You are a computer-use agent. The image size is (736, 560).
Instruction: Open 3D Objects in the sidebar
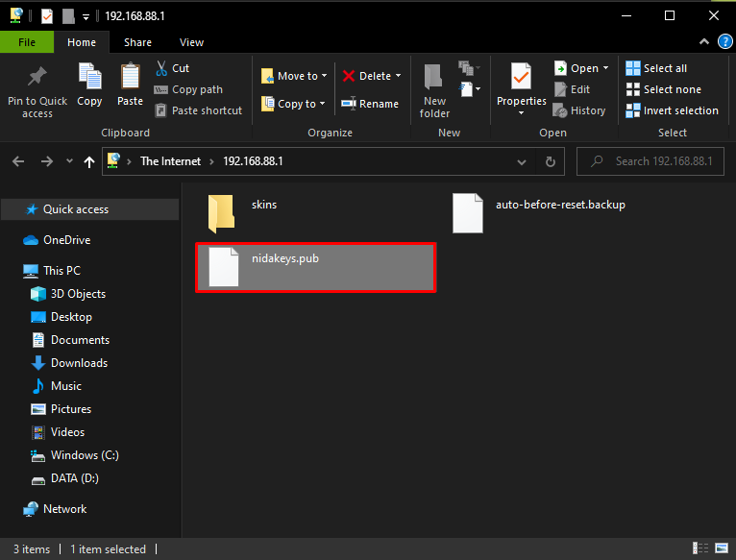coord(68,294)
